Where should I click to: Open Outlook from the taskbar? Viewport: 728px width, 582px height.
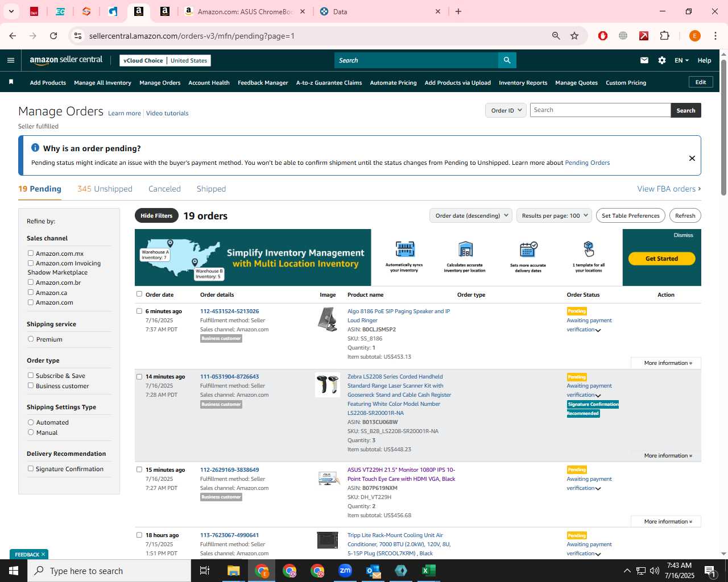coord(373,571)
